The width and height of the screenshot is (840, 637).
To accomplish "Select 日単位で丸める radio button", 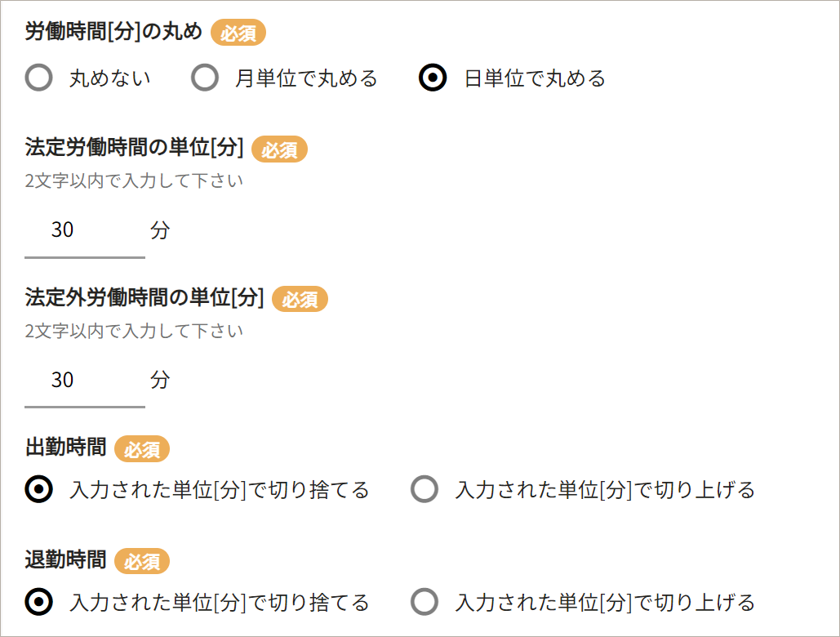I will (x=433, y=78).
